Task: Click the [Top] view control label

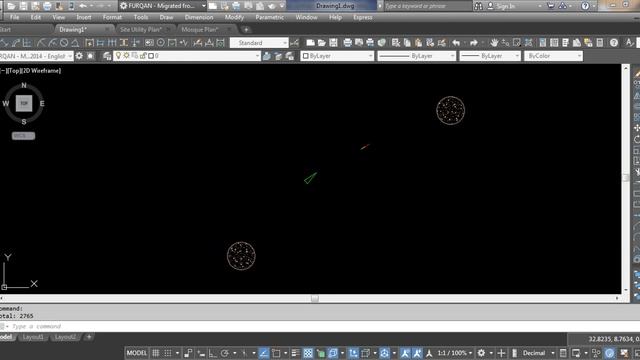Action: [x=14, y=71]
